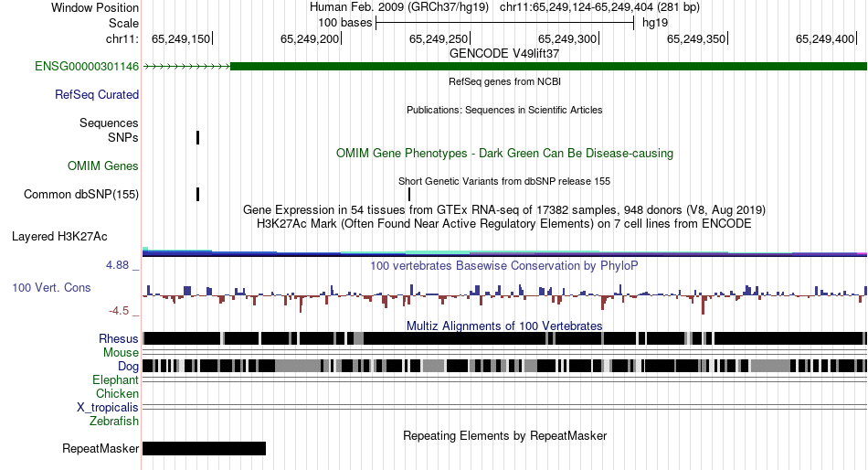Click the Chicken alignment label
This screenshot has width=868, height=470.
pyautogui.click(x=117, y=393)
